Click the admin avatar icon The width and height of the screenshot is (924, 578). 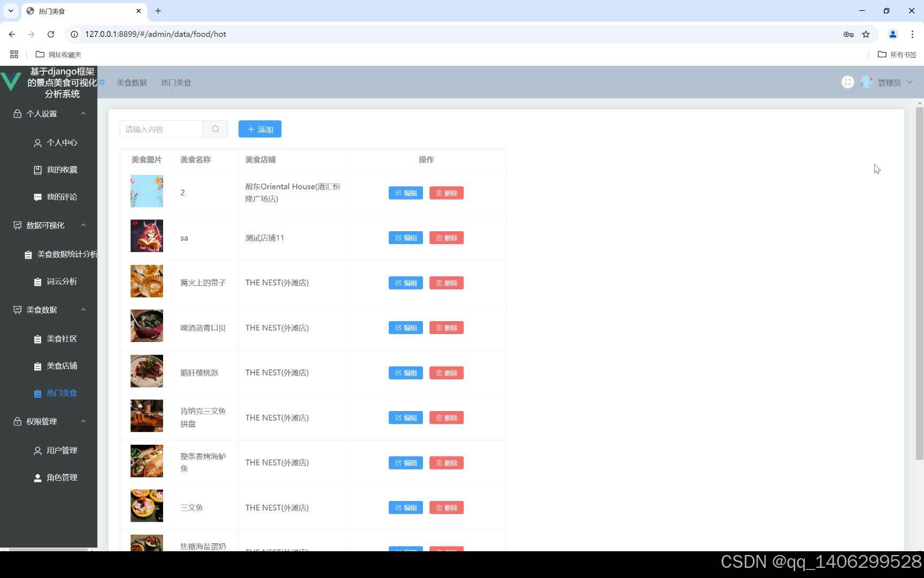[866, 82]
